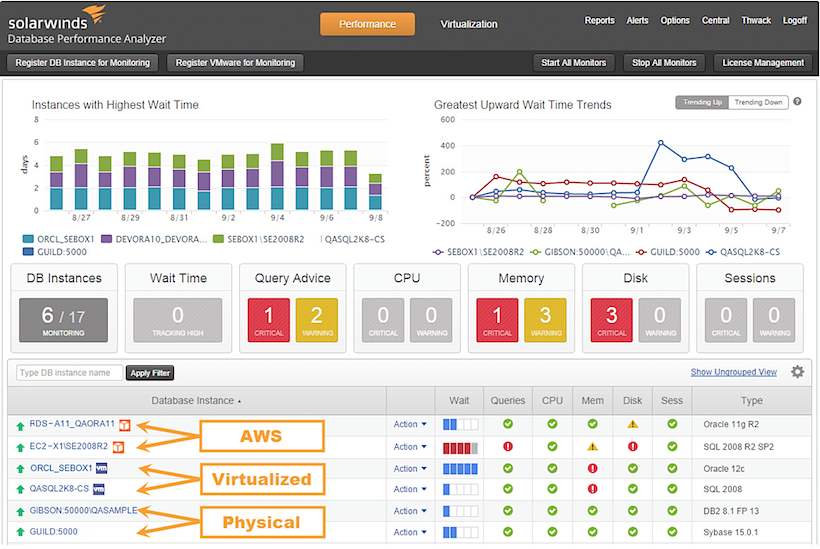Open the Action dropdown for GUILD:5000
Image resolution: width=820 pixels, height=549 pixels.
click(410, 532)
